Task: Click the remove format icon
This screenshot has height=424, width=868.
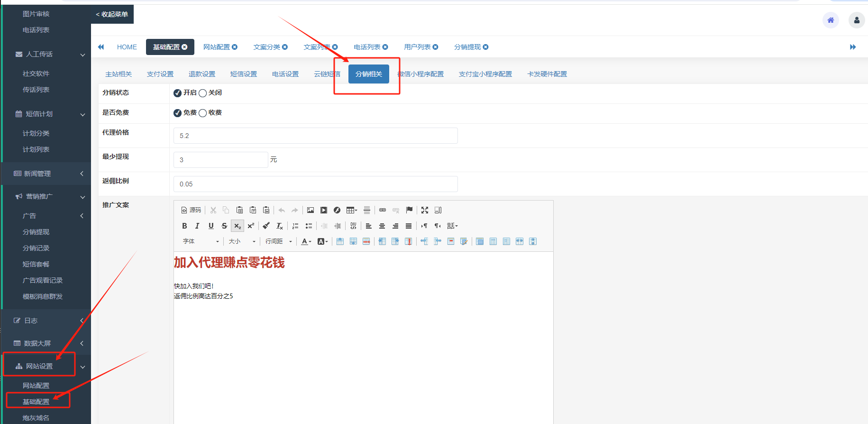Action: [x=280, y=226]
